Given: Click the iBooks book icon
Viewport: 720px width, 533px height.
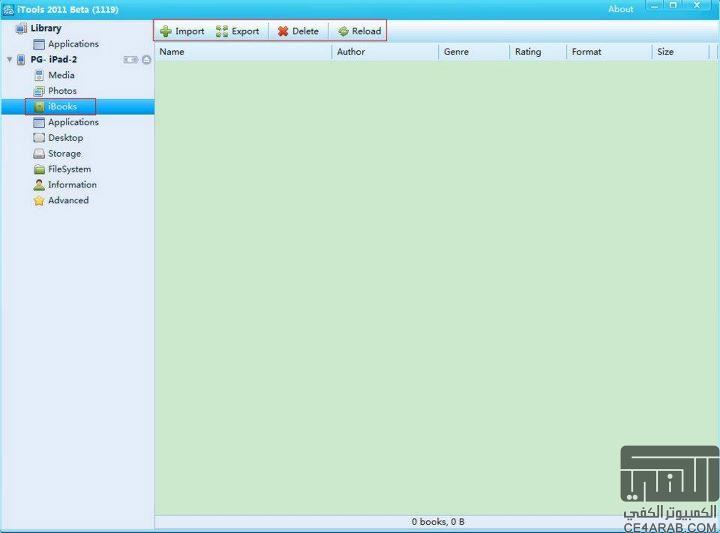Looking at the screenshot, I should click(39, 107).
